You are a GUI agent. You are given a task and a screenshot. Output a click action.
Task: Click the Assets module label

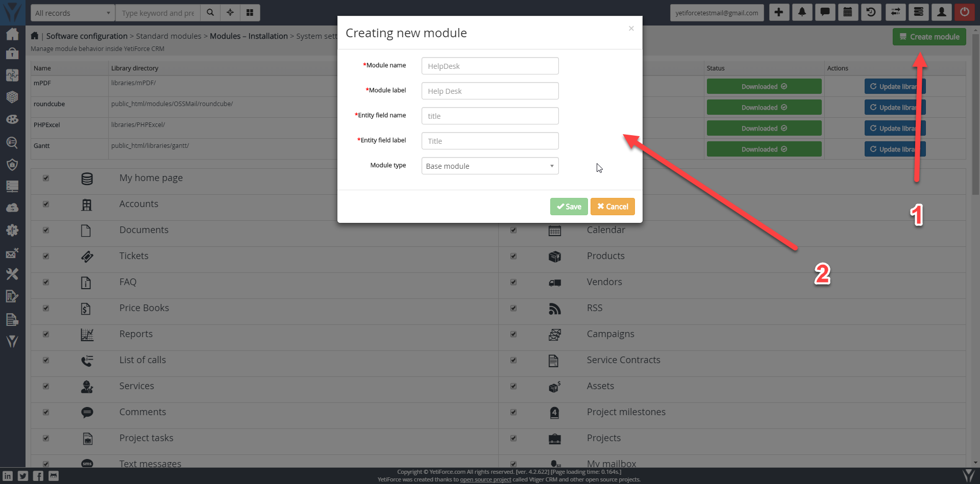pos(600,386)
